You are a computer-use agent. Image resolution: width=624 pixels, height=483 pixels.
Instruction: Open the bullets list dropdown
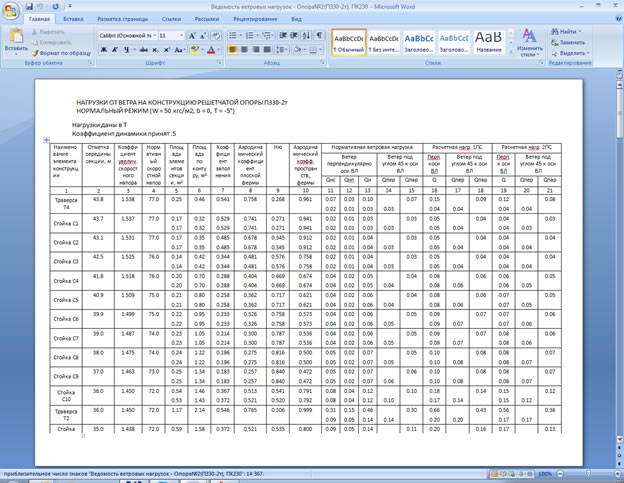[240, 36]
